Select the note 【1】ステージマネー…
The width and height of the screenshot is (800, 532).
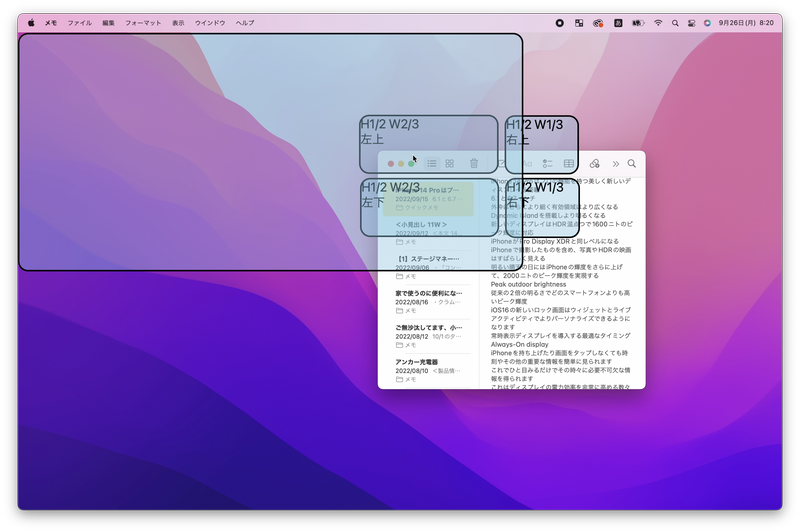click(429, 267)
